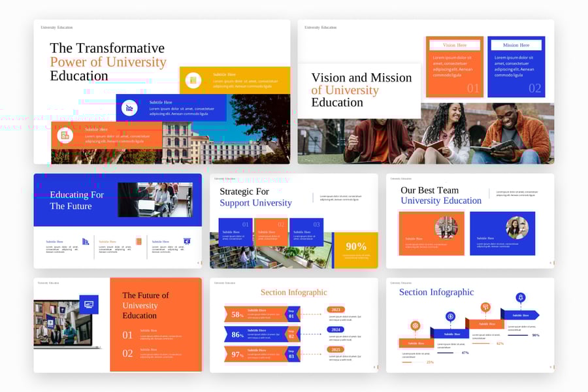Click the 2023 year badge
Image resolution: width=588 pixels, height=392 pixels.
[x=336, y=310]
